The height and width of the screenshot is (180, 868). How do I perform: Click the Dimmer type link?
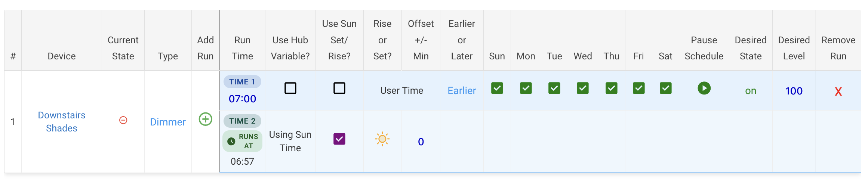coord(168,122)
